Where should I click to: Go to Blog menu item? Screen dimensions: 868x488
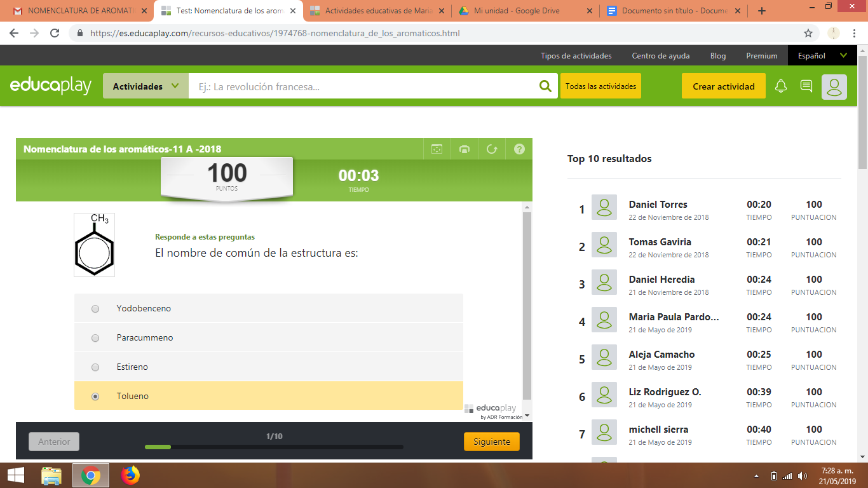click(x=718, y=56)
